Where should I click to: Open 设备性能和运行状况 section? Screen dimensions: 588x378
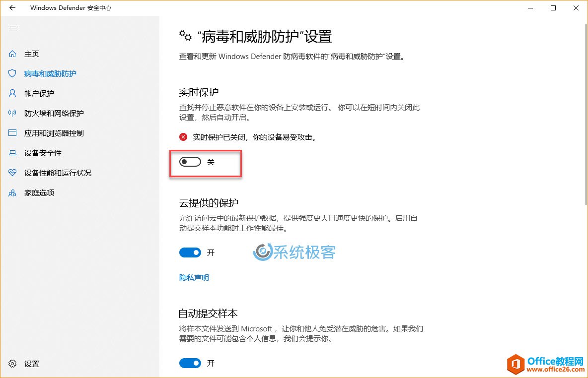58,173
